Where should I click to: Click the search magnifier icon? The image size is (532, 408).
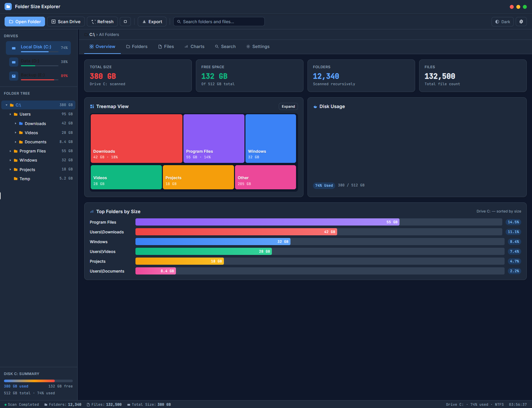[x=179, y=22]
